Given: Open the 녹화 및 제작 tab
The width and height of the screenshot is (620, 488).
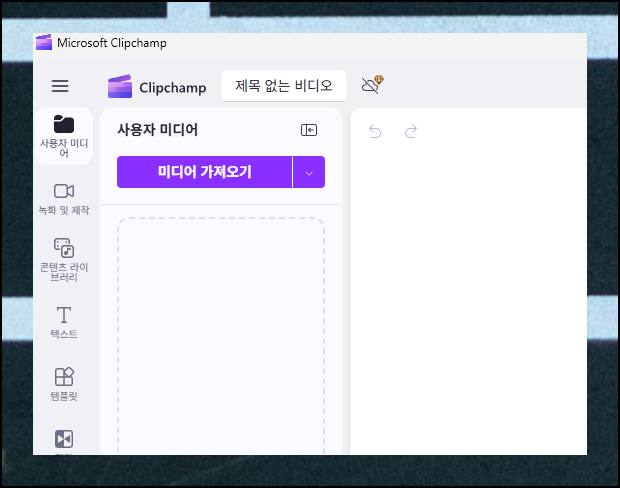Looking at the screenshot, I should (64, 199).
